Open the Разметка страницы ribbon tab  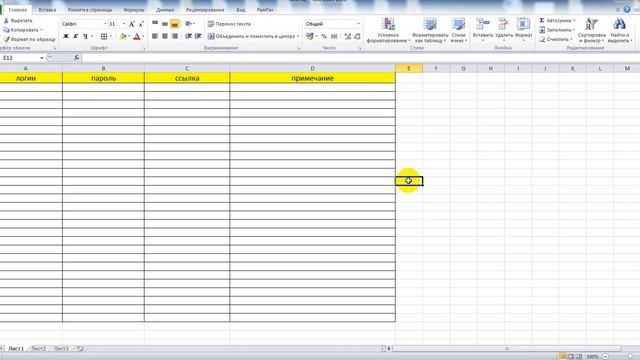coord(90,10)
